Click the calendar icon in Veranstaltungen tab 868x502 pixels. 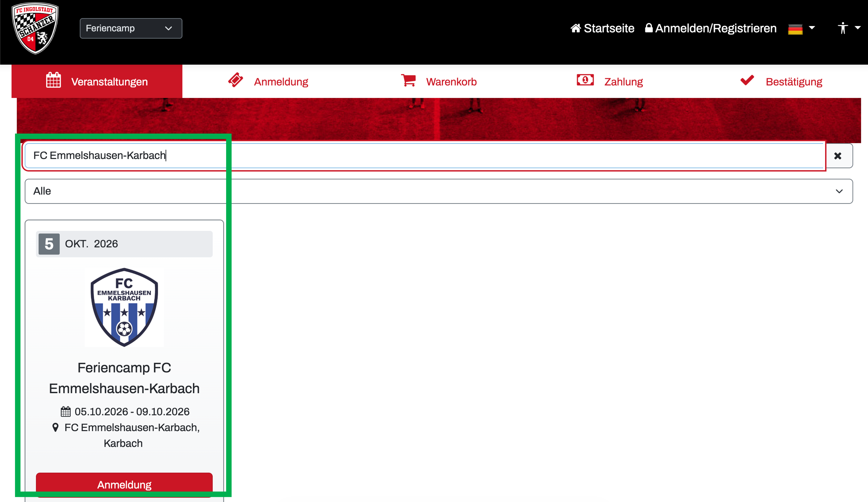click(x=53, y=80)
